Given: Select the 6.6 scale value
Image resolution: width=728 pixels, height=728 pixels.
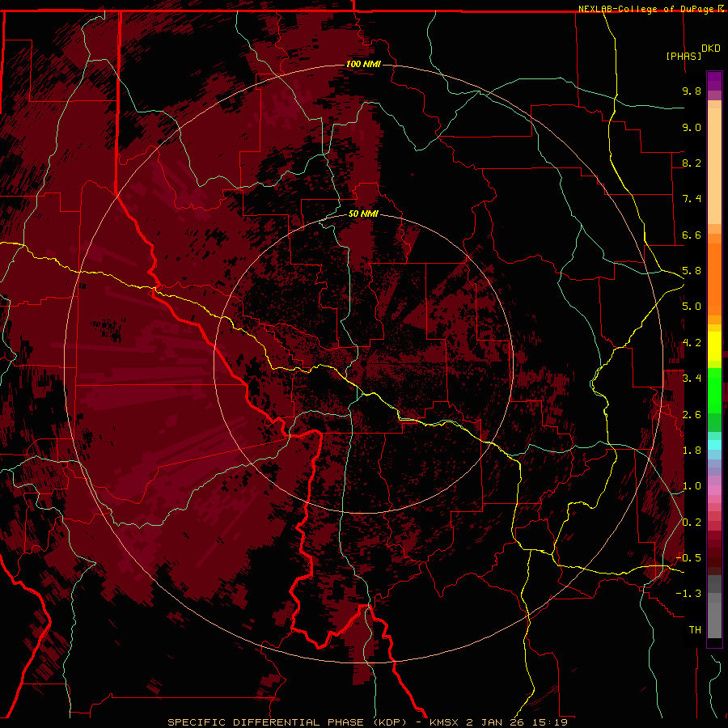Looking at the screenshot, I should pyautogui.click(x=692, y=235).
